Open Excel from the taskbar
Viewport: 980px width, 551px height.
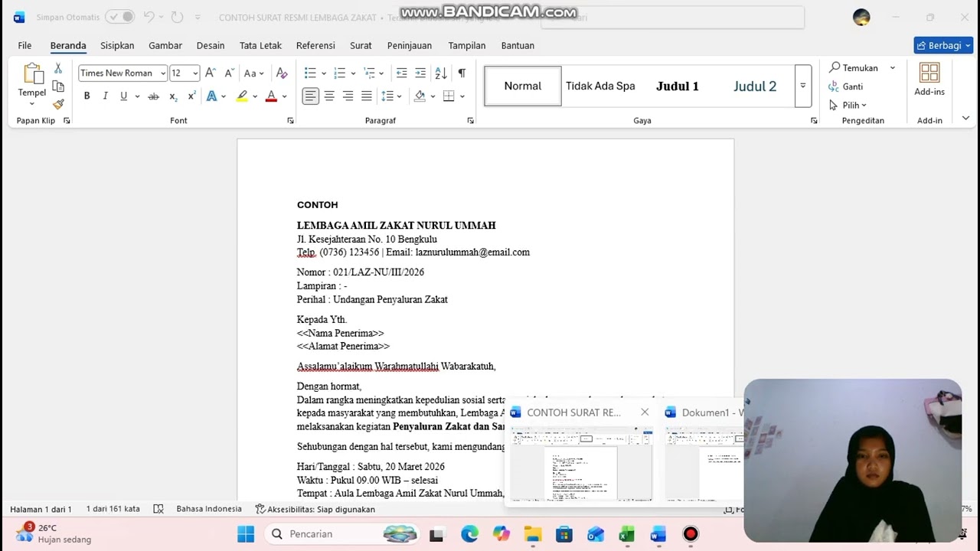click(626, 534)
